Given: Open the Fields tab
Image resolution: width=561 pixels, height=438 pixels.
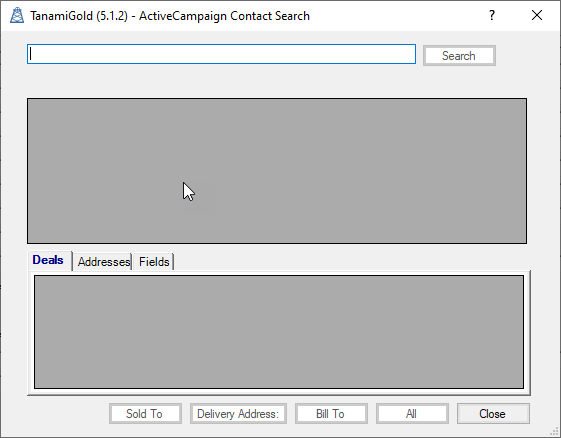Looking at the screenshot, I should point(154,262).
